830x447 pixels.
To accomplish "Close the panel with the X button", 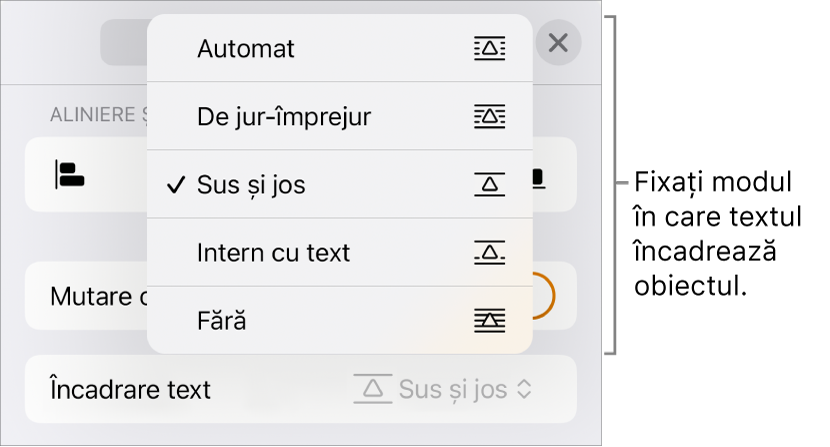I will tap(558, 43).
